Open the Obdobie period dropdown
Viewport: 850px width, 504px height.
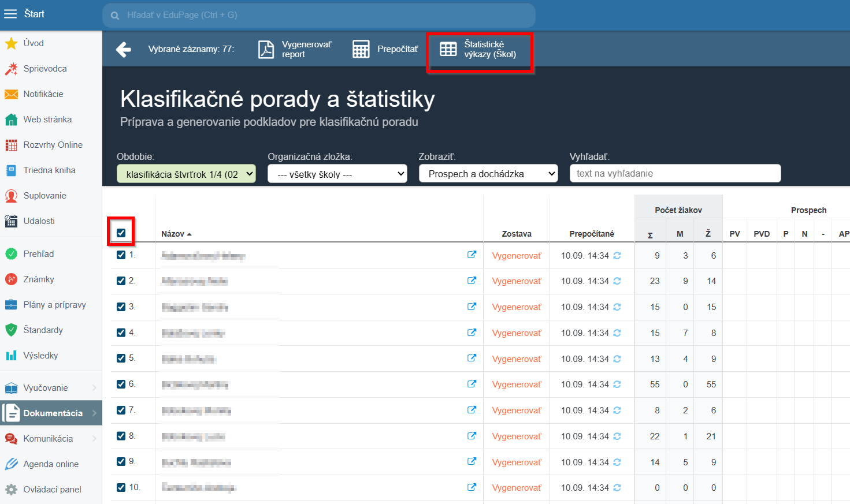[x=186, y=174]
